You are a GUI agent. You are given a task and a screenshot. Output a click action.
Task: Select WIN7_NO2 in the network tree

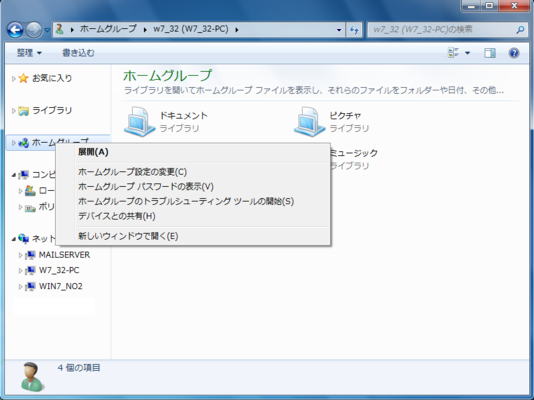coord(61,286)
